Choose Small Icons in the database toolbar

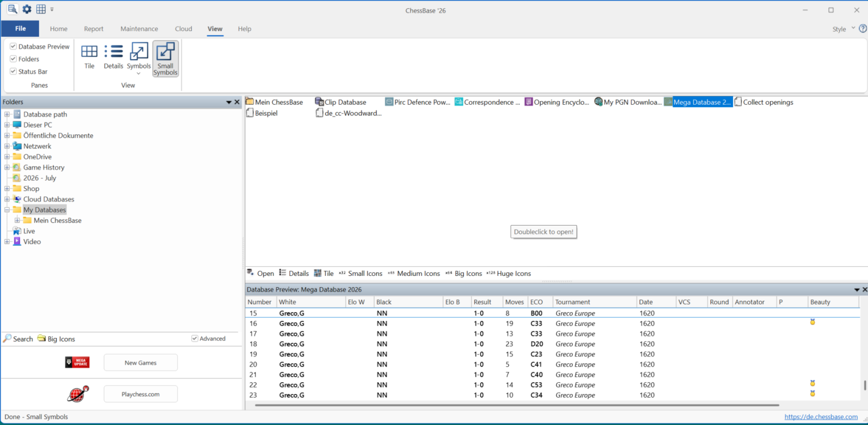click(x=361, y=273)
